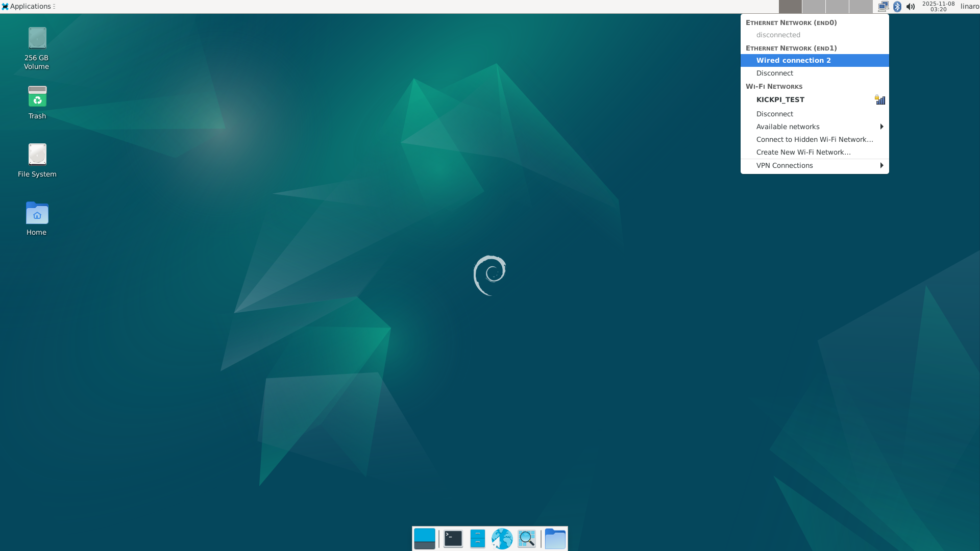Disconnect from the current Wi-Fi network
Image resolution: width=980 pixels, height=551 pixels.
point(774,113)
